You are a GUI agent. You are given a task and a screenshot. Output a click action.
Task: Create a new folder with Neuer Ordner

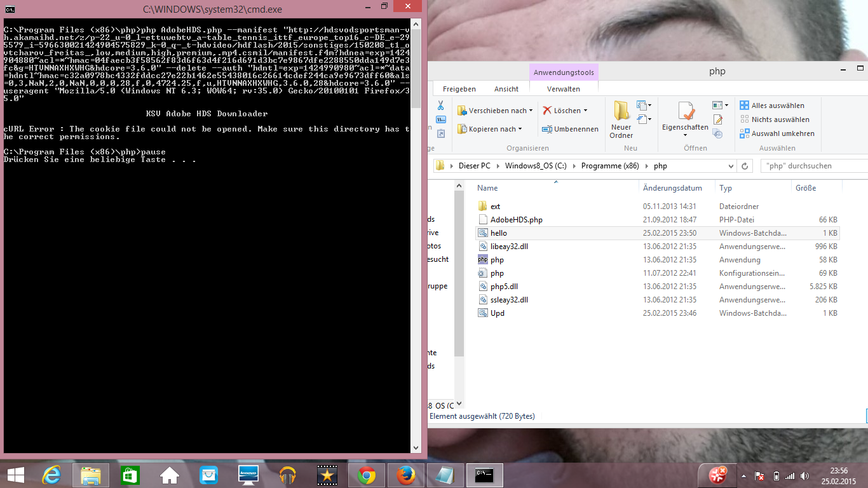[x=621, y=119]
